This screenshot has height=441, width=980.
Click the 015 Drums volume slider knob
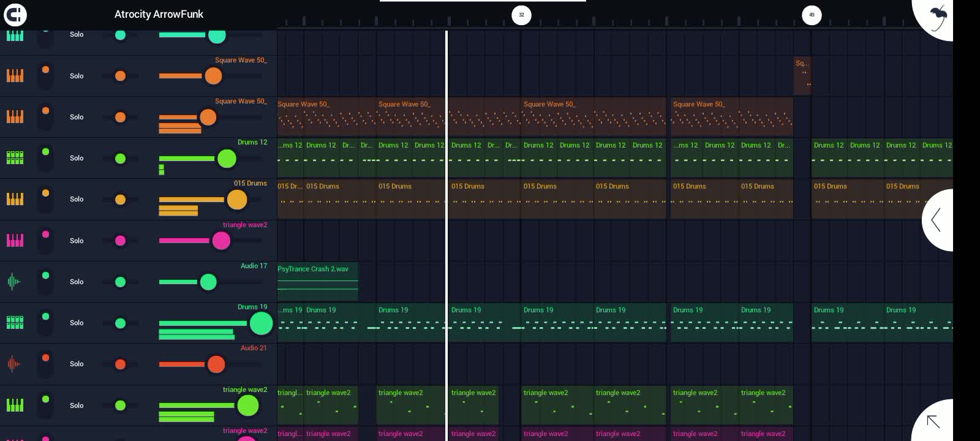coord(237,200)
